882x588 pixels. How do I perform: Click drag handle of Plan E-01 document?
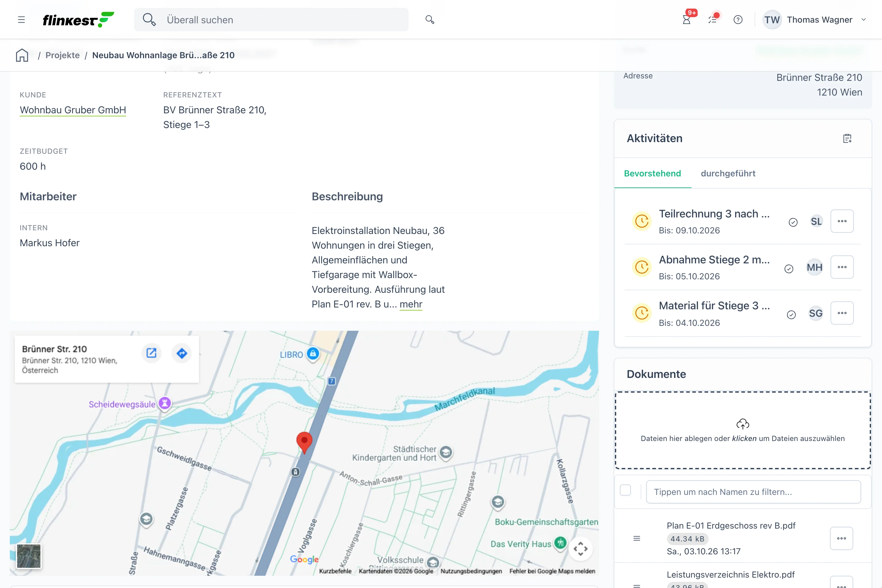[637, 538]
